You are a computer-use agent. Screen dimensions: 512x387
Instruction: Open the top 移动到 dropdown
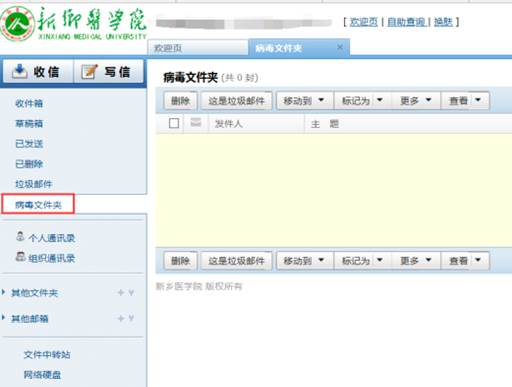(305, 100)
